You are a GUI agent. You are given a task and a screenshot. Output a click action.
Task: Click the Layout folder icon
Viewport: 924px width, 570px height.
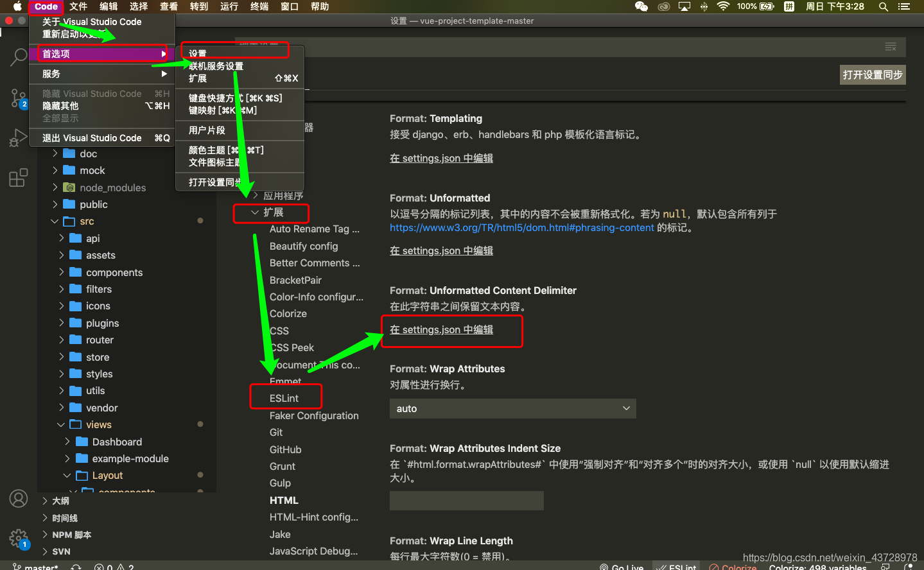pos(82,476)
